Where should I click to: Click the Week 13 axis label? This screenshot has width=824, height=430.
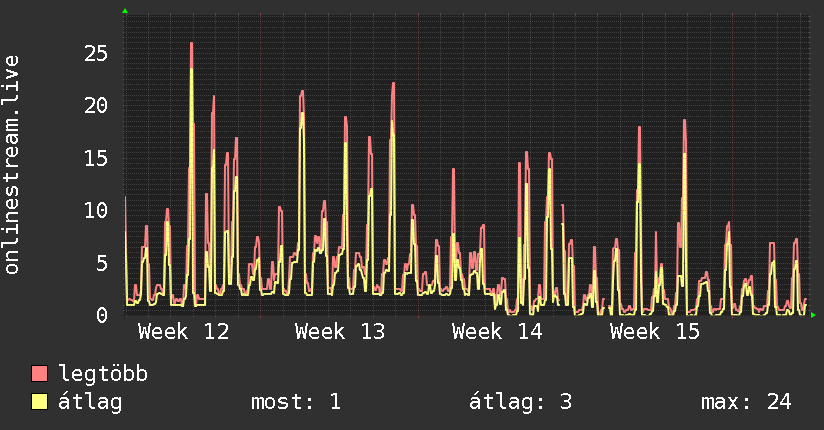pyautogui.click(x=340, y=332)
